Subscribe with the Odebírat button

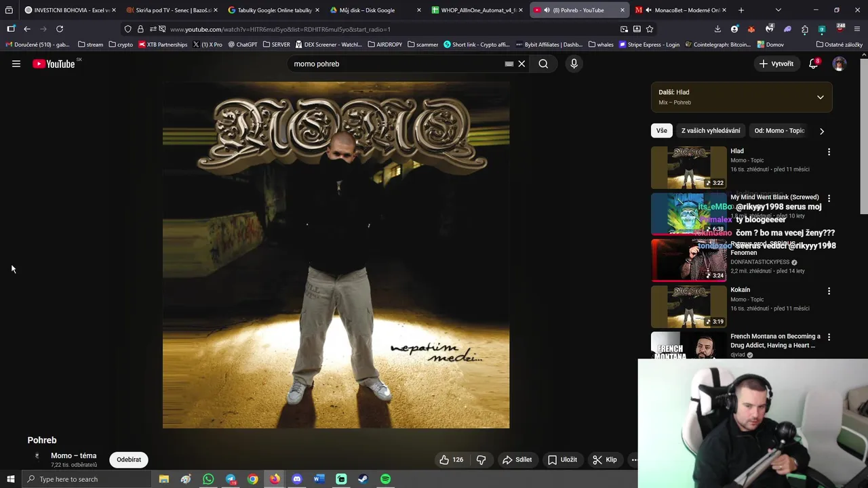[x=129, y=460]
